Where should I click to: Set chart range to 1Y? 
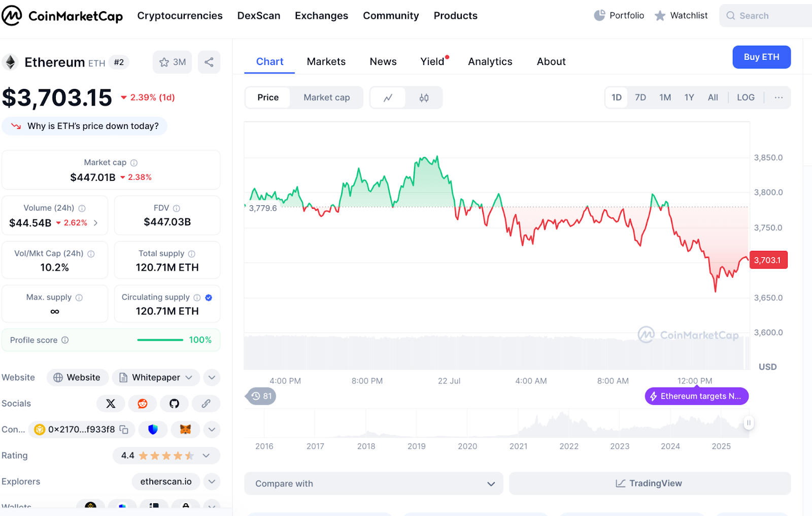[689, 98]
